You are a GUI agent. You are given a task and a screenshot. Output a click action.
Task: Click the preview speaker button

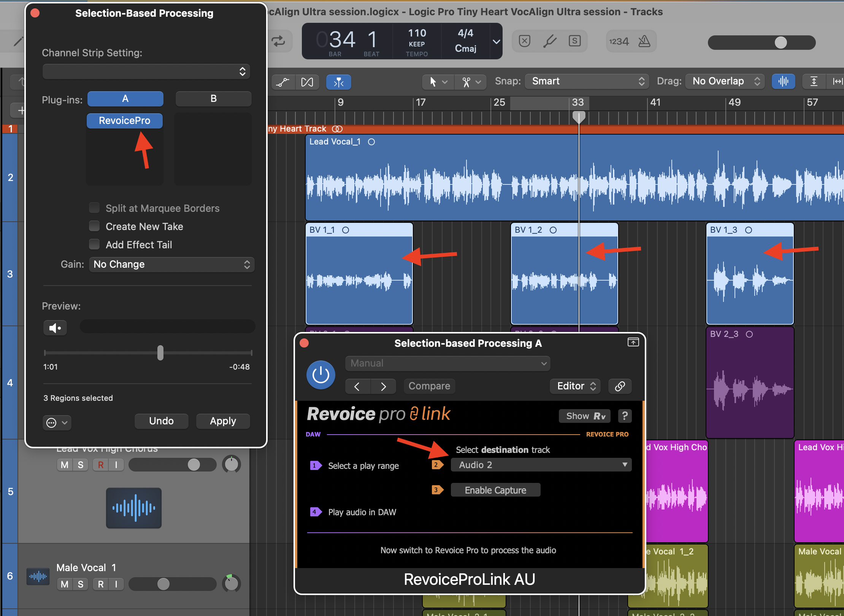click(55, 328)
